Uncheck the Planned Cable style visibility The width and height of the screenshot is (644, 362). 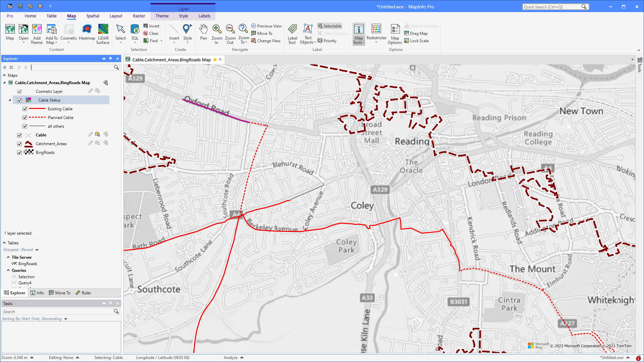(x=25, y=117)
